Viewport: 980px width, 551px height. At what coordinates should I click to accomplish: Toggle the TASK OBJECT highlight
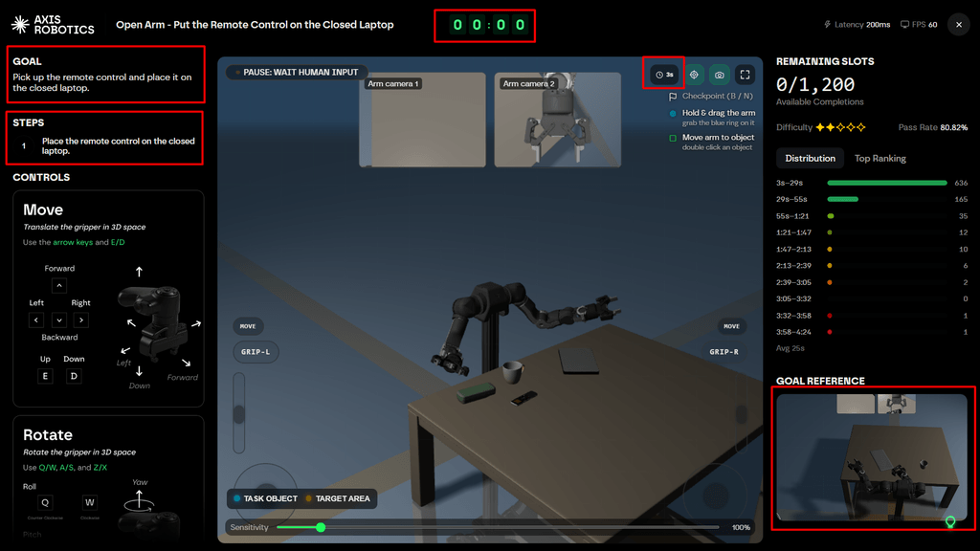265,498
